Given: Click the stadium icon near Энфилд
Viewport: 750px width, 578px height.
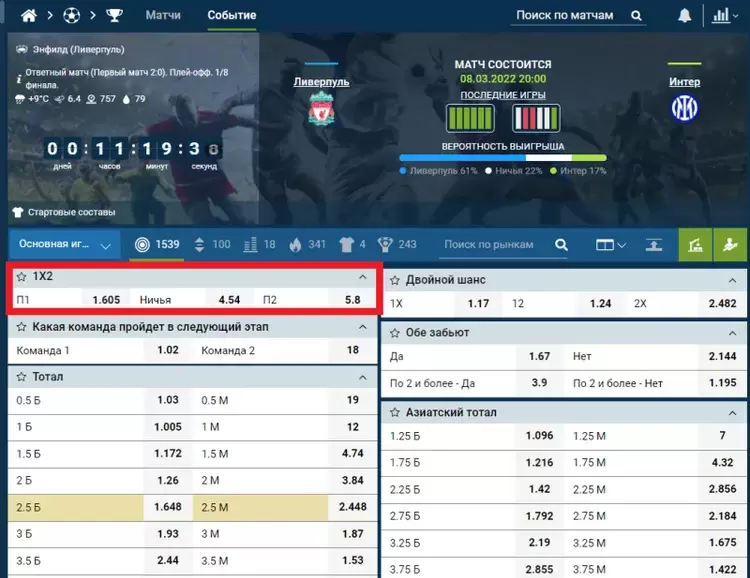Looking at the screenshot, I should 22,49.
